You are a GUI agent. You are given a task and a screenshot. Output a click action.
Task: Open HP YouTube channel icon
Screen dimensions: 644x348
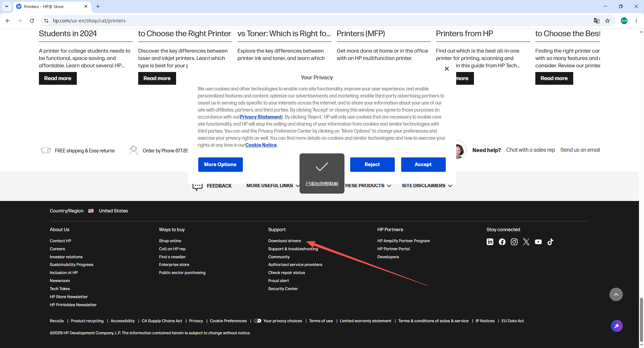point(538,242)
